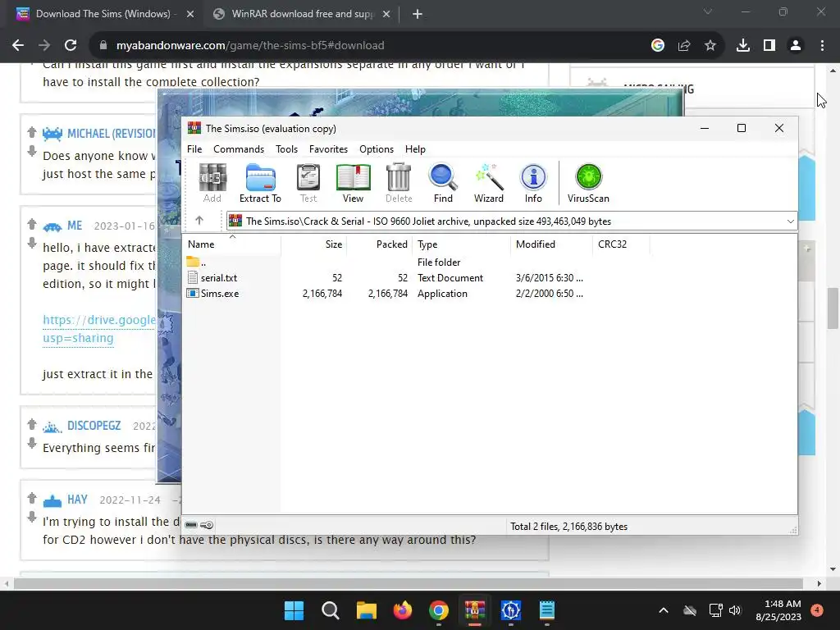Show archive Info icon
The image size is (840, 630).
pyautogui.click(x=533, y=183)
